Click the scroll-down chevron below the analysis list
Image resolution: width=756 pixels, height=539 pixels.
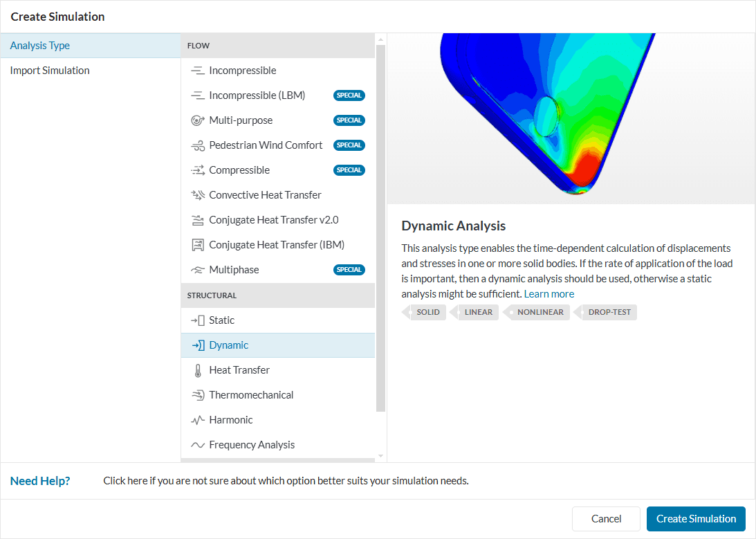(379, 456)
